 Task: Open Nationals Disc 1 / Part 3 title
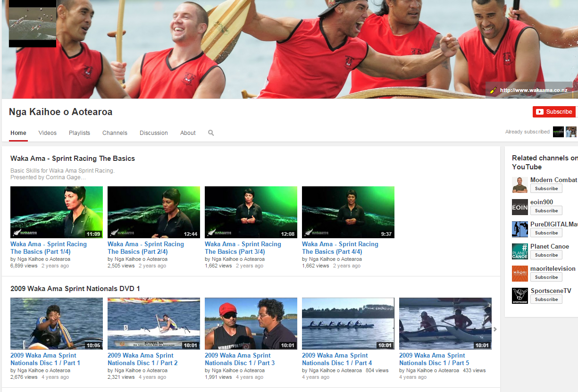pos(240,359)
